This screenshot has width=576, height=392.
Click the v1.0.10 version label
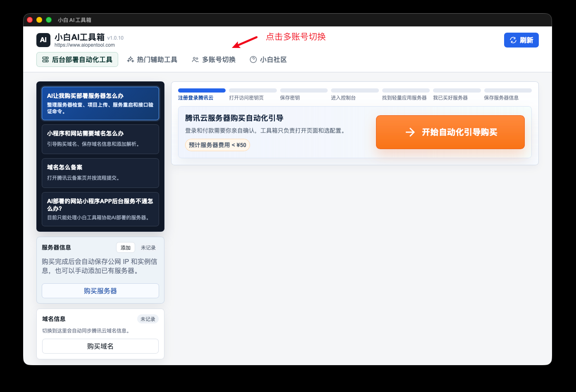(x=115, y=38)
